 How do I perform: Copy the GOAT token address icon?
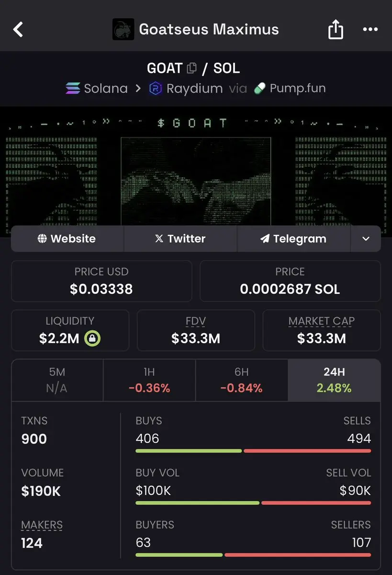[191, 68]
